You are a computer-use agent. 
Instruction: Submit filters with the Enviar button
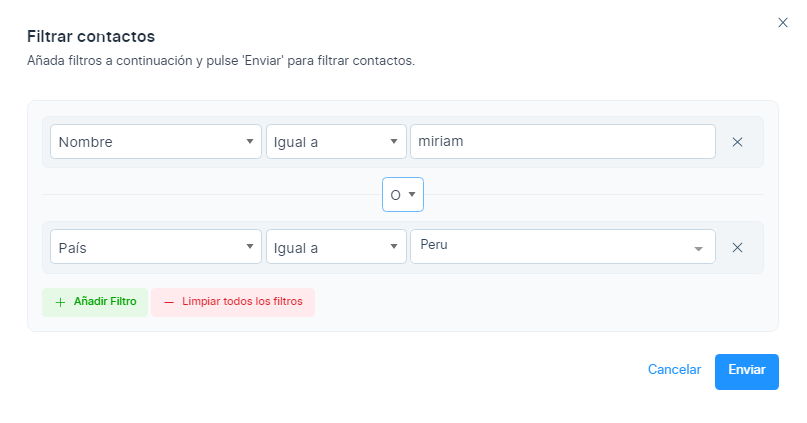point(746,371)
